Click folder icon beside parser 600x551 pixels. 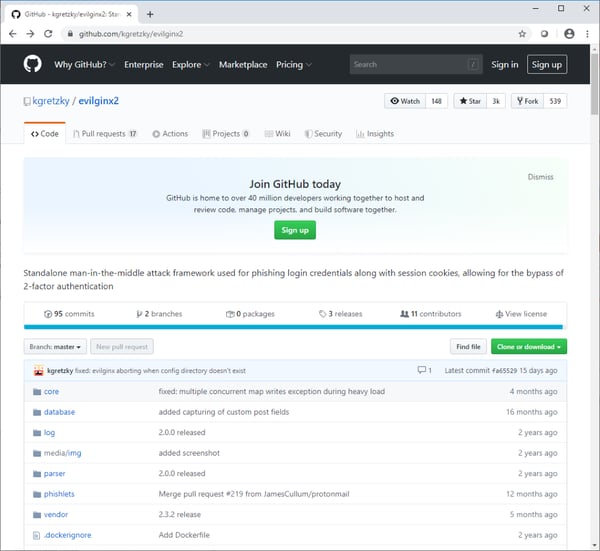[x=37, y=474]
